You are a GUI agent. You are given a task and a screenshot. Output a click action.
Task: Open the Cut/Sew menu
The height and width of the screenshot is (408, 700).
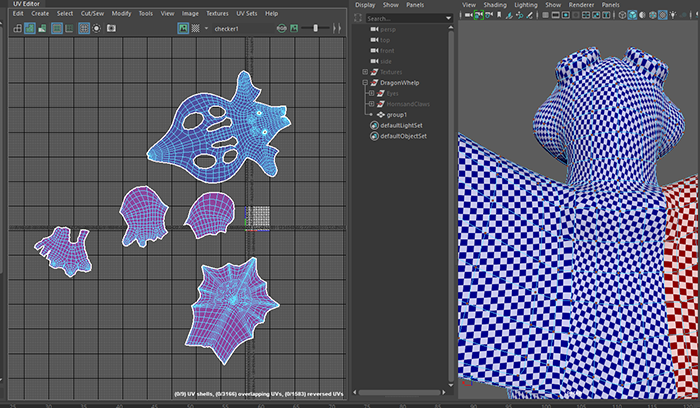(91, 14)
